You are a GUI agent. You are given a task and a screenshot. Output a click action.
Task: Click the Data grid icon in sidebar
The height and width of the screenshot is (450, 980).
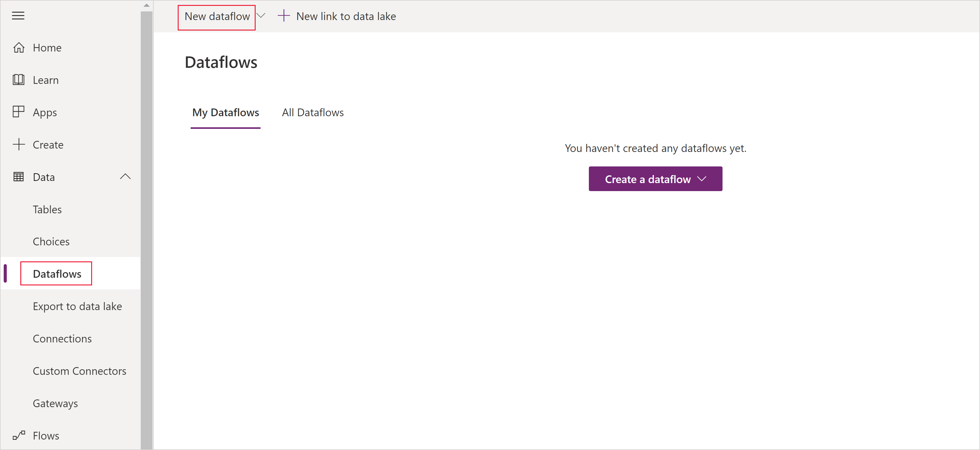click(18, 177)
